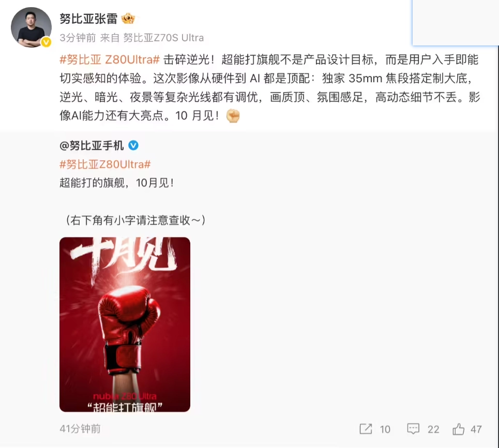This screenshot has height=448, width=499.
Task: Open comments via speech bubble icon
Action: click(413, 429)
